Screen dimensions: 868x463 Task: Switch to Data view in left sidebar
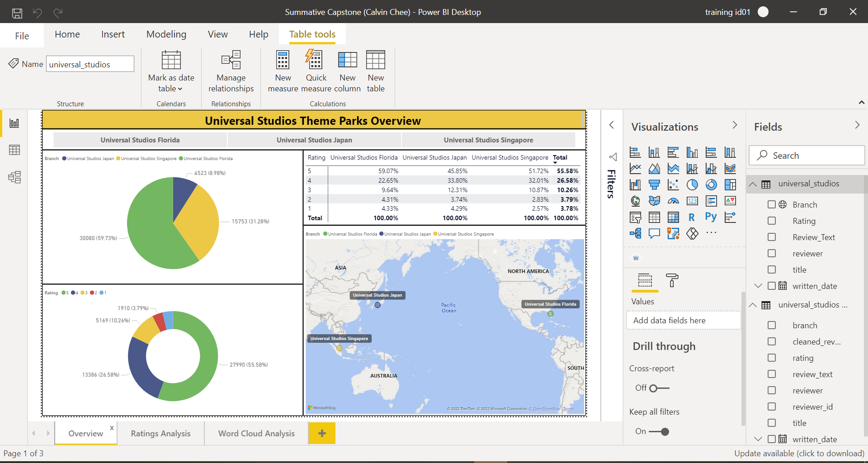click(x=14, y=150)
